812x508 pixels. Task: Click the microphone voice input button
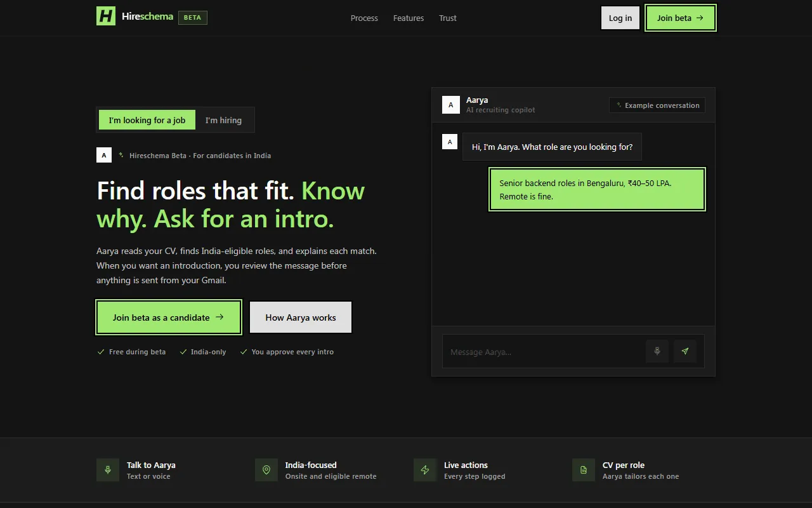click(657, 351)
